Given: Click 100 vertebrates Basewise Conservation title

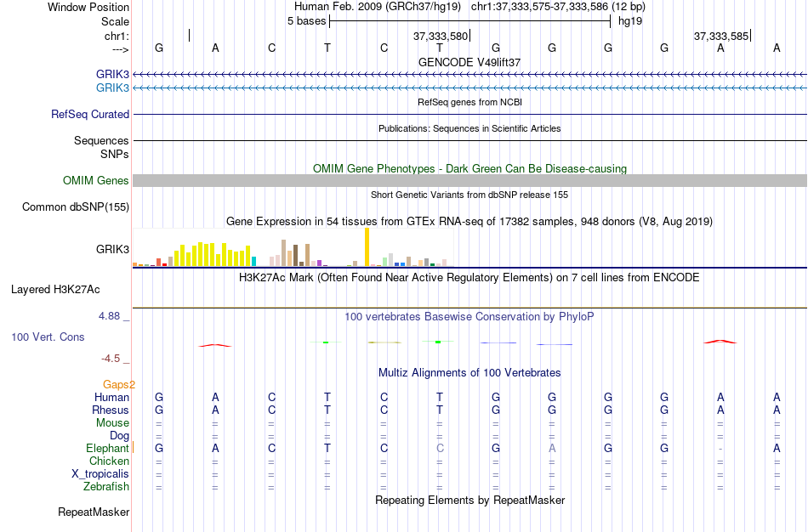Looking at the screenshot, I should (x=469, y=317).
